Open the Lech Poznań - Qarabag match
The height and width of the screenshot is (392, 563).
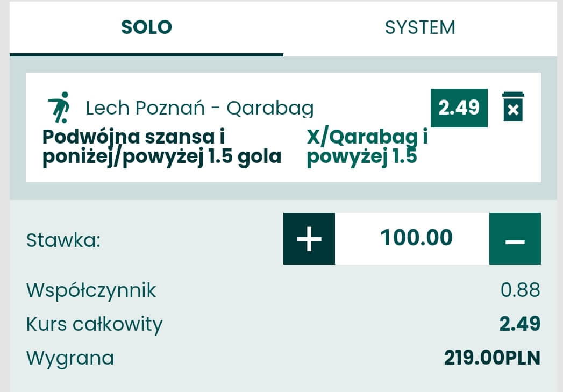(x=199, y=109)
